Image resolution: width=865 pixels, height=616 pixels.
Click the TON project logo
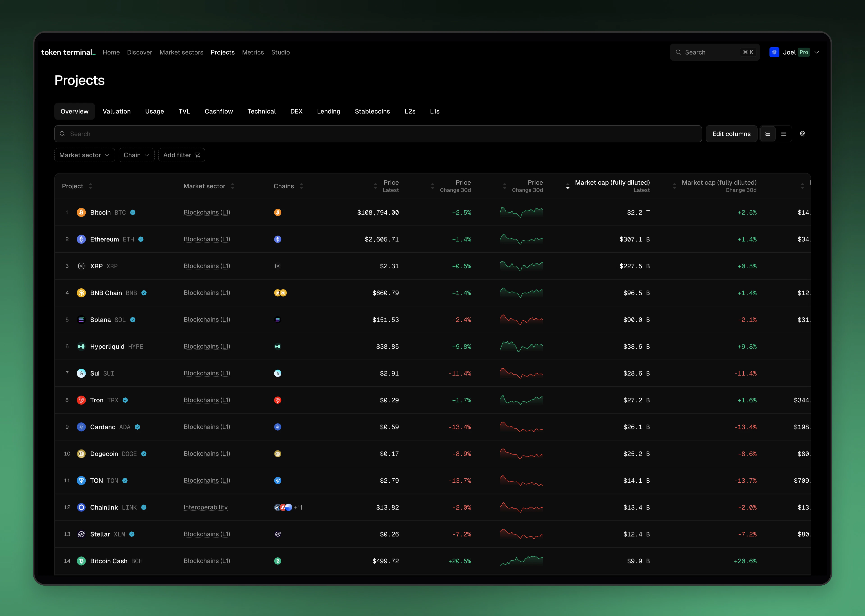pyautogui.click(x=81, y=481)
